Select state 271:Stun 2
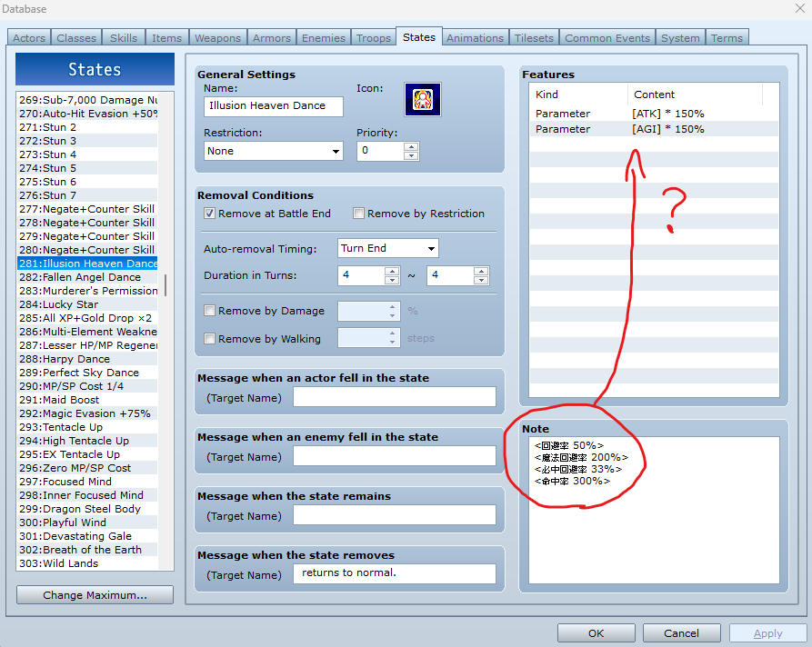The image size is (812, 647). click(87, 127)
